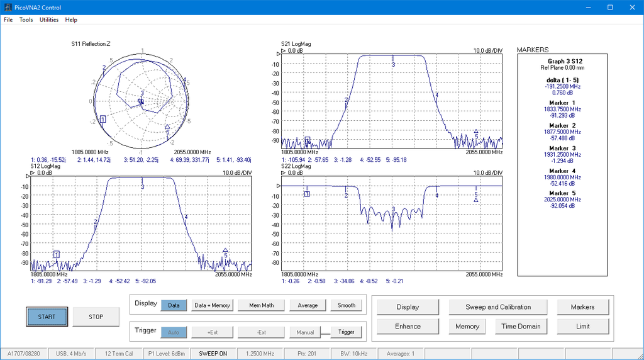Click Marker 2 frequency 1877.5000 MHz
This screenshot has width=644, height=360.
[x=562, y=132]
